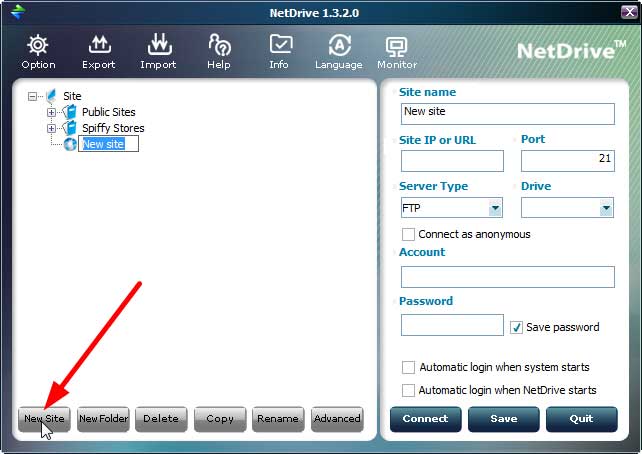642x454 pixels.
Task: Open the Option settings gear icon
Action: pos(38,45)
